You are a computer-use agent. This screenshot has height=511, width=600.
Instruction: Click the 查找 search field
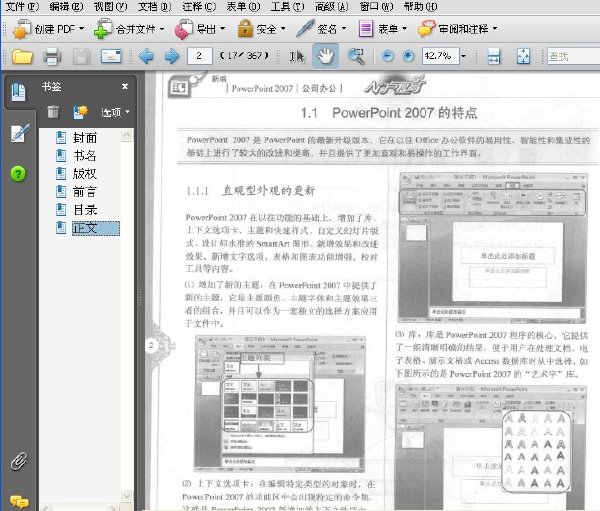[x=573, y=56]
